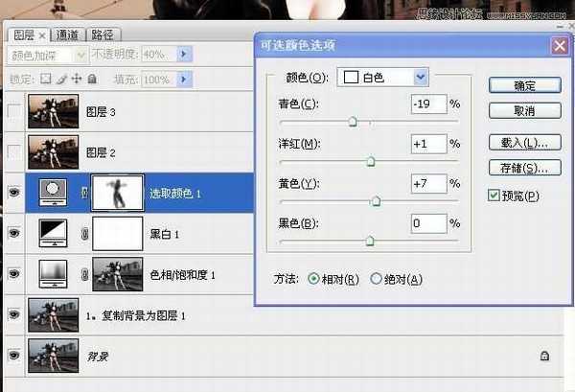Click the lock transparent pixels icon
575x392 pixels.
coord(45,79)
